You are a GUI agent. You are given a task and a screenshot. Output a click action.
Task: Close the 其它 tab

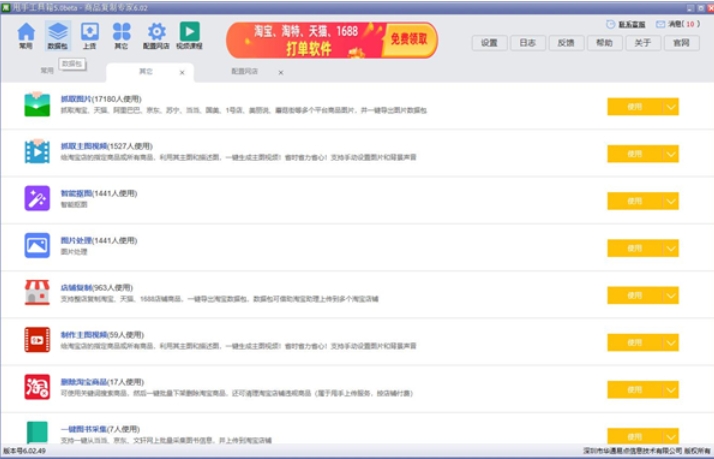(182, 72)
